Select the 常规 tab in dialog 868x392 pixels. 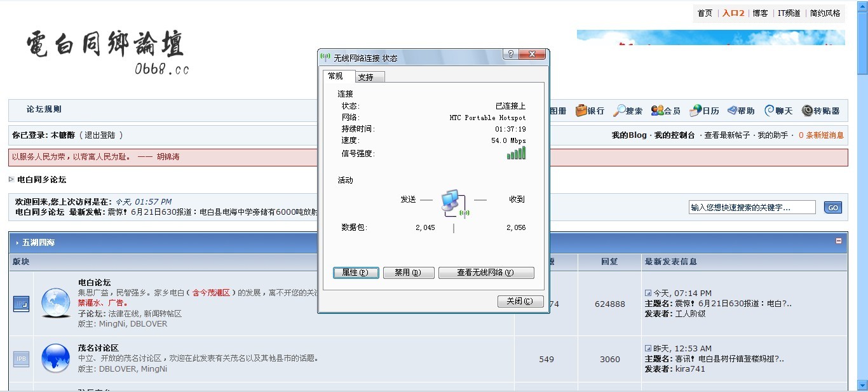336,76
